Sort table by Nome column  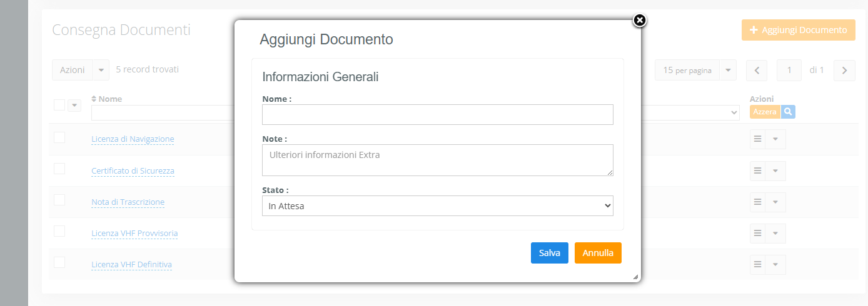[106, 99]
